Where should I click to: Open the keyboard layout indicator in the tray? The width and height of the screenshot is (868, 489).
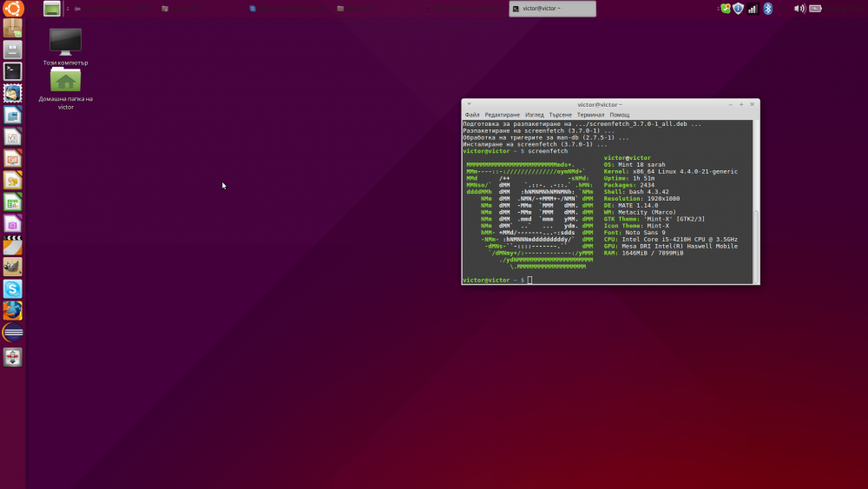pyautogui.click(x=784, y=9)
